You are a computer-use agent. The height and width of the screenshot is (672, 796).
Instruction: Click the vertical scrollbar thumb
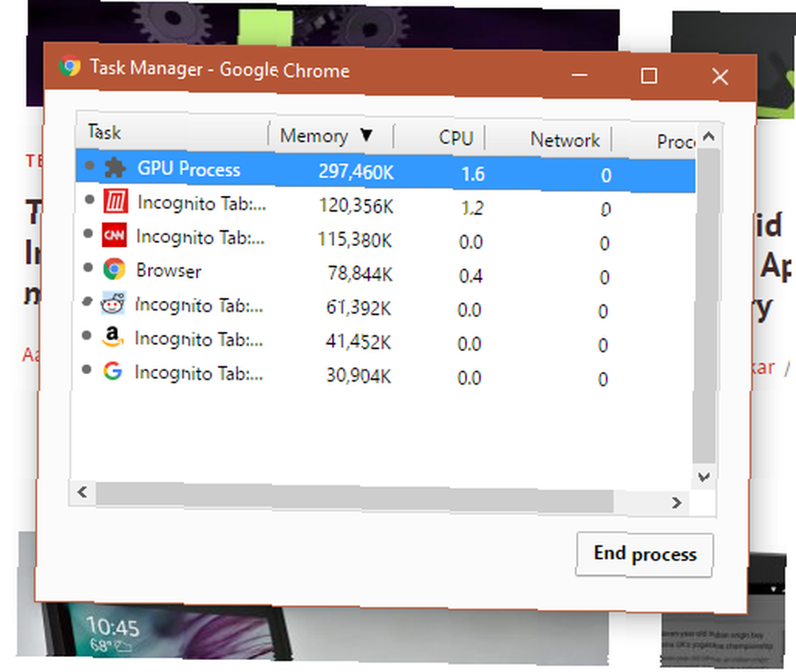(x=706, y=306)
